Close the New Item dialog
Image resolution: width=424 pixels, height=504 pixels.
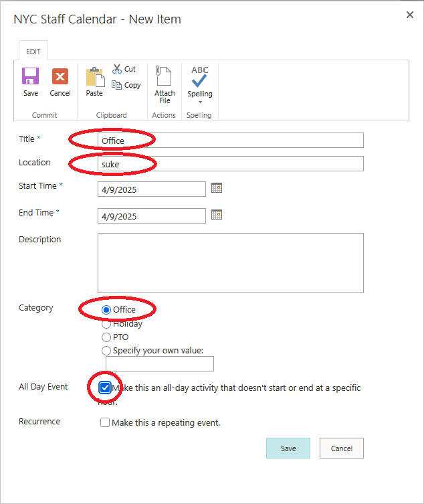tap(410, 15)
